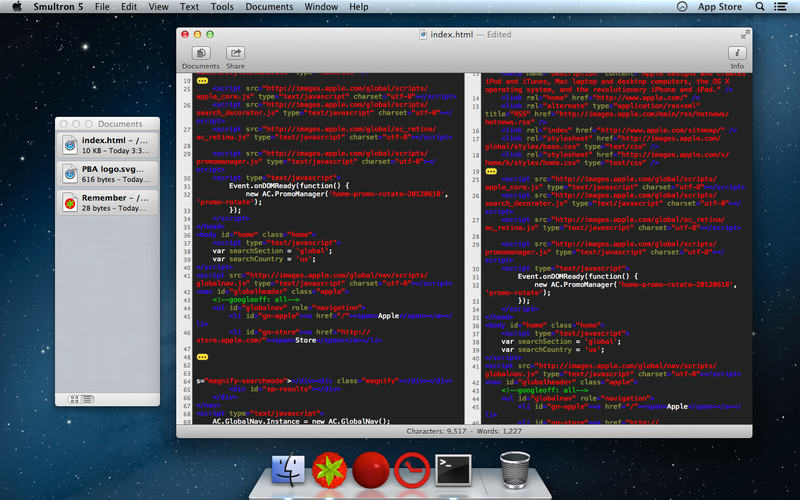
Task: Click the Words: 1,227 status text
Action: click(x=499, y=431)
